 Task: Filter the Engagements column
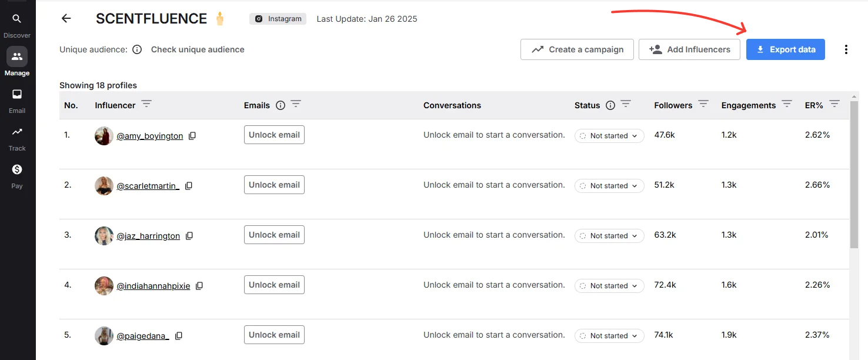point(787,104)
